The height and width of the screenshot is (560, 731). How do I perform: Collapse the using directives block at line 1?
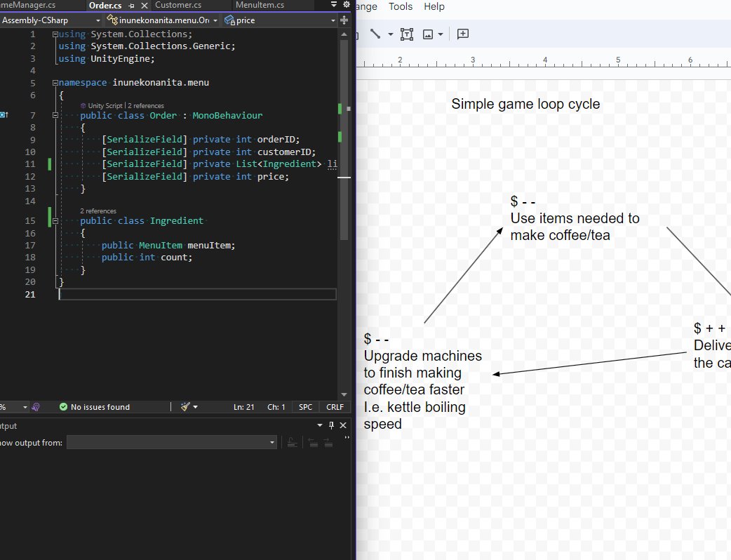[x=55, y=34]
